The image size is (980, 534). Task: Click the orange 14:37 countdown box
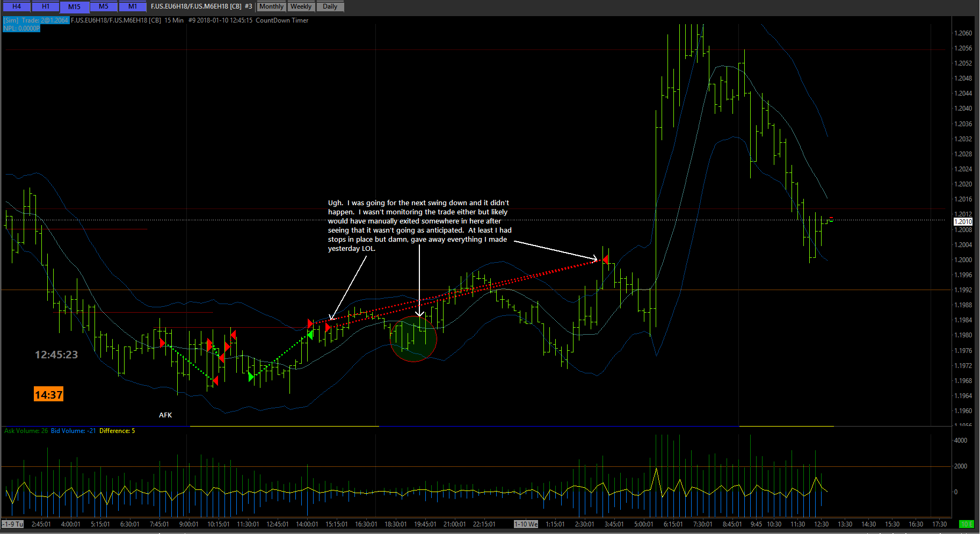click(48, 394)
